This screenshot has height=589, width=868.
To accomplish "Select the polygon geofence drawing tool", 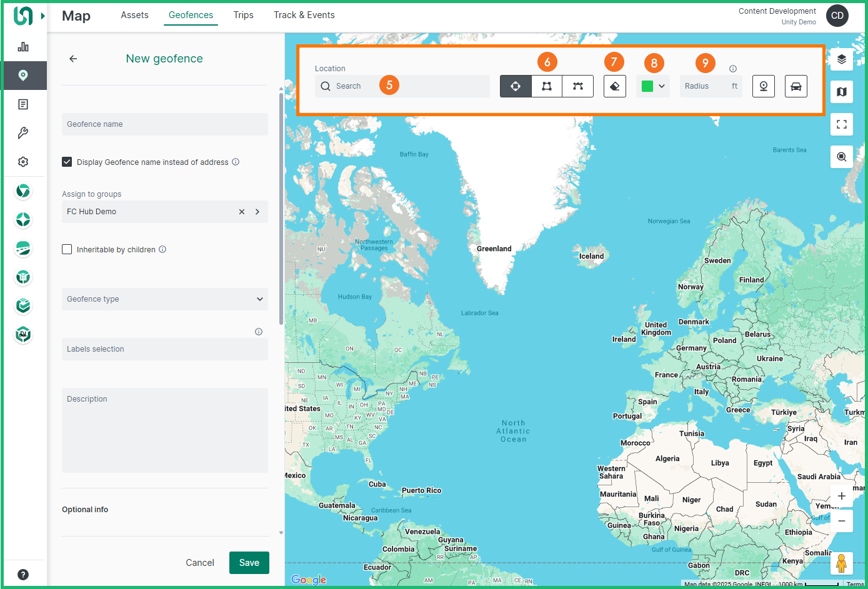I will click(x=546, y=86).
